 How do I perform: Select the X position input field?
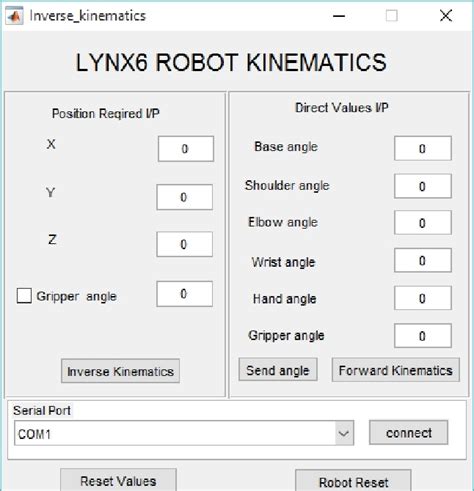pos(186,149)
